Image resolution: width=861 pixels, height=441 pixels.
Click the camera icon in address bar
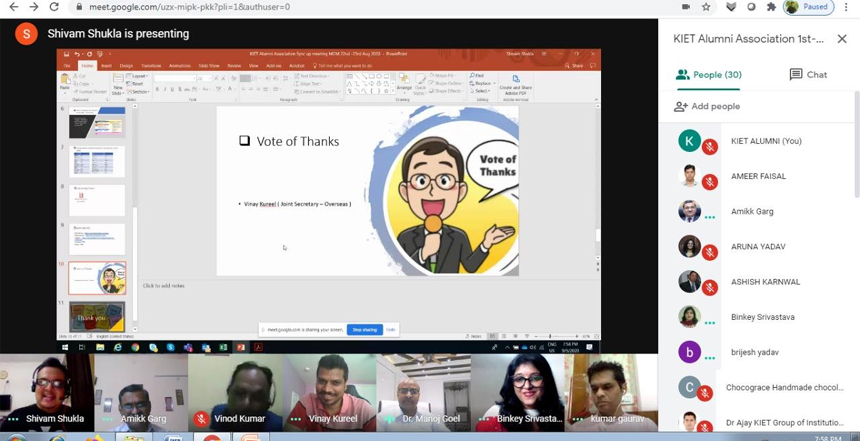click(685, 7)
